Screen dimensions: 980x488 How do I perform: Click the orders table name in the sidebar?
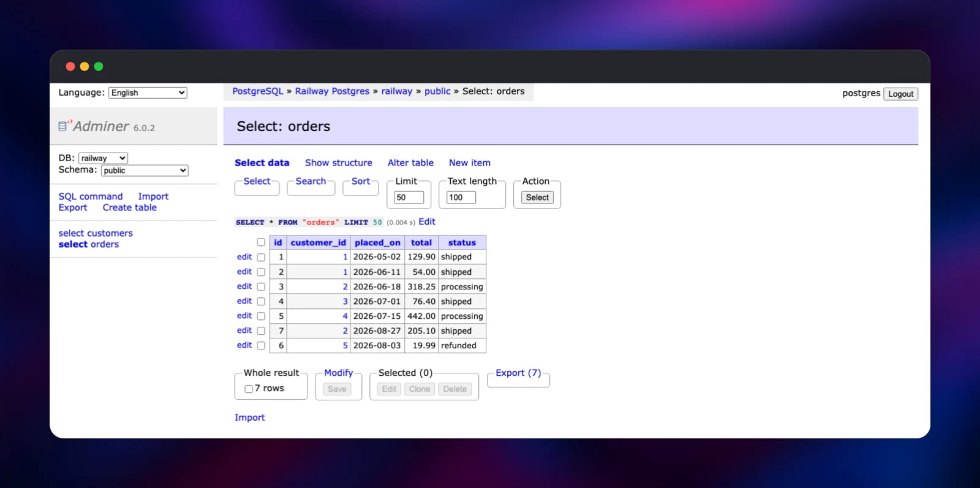(105, 245)
